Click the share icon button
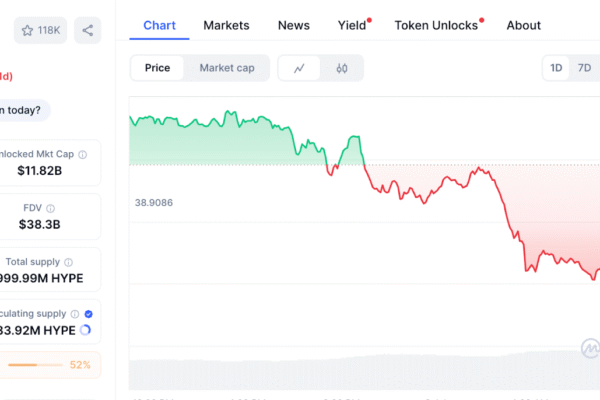Image resolution: width=600 pixels, height=400 pixels. tap(88, 30)
